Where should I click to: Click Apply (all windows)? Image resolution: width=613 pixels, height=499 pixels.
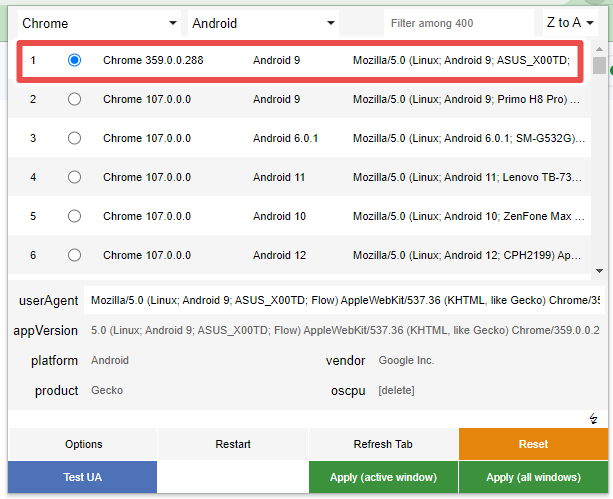tap(533, 477)
